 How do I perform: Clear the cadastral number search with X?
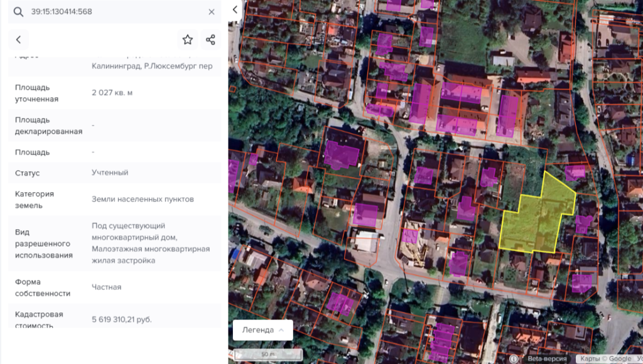(x=211, y=12)
